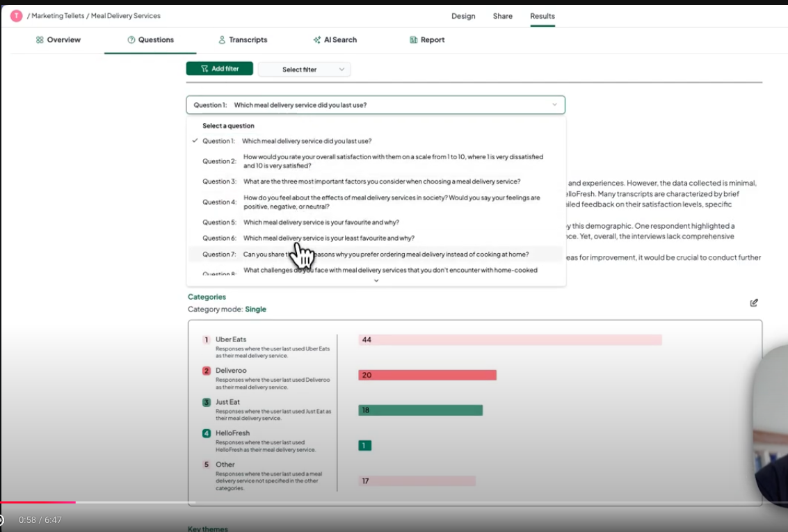Select Question 7 about ordering instead of cooking

coord(376,255)
